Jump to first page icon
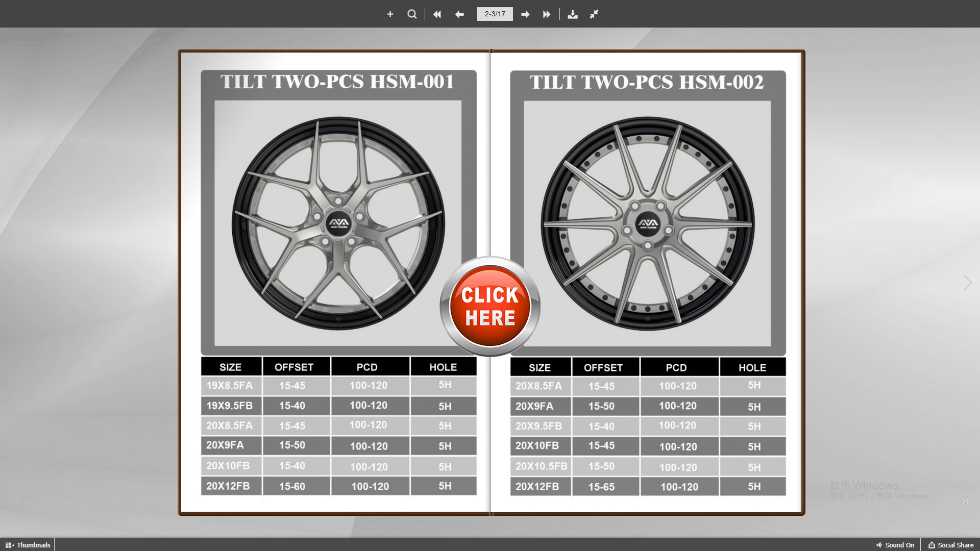This screenshot has height=551, width=980. pyautogui.click(x=437, y=14)
